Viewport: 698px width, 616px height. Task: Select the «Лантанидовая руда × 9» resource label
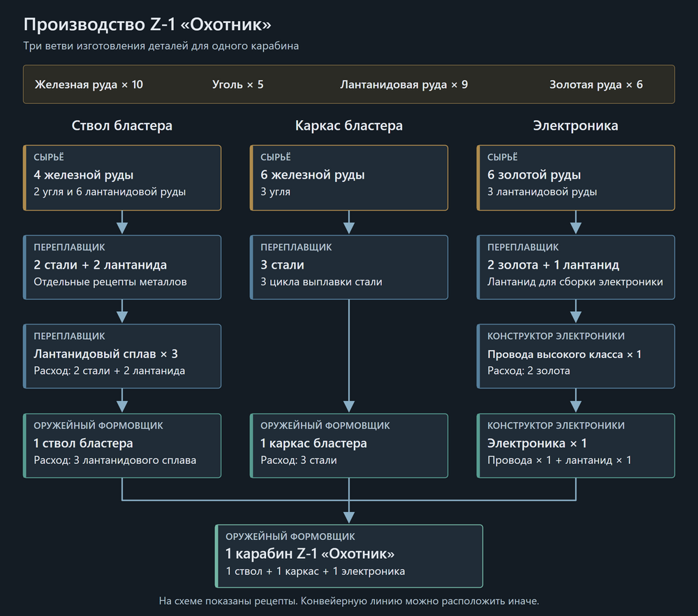403,84
